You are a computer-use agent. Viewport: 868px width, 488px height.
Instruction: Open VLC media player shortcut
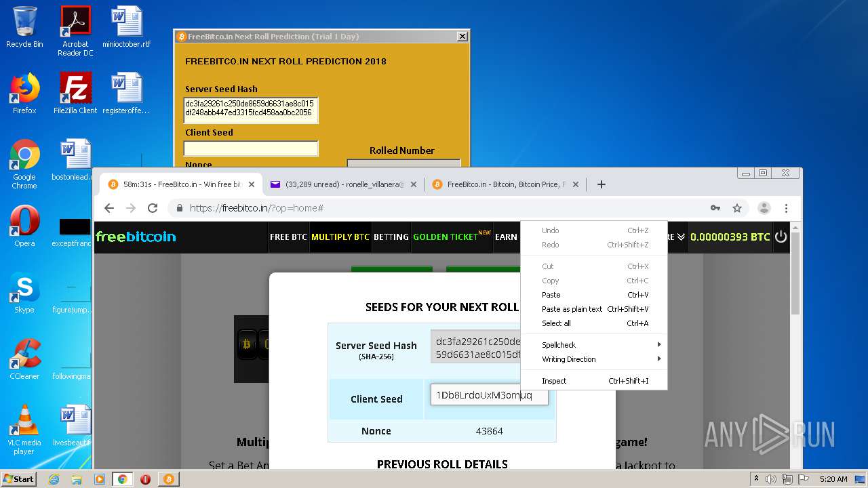(24, 430)
